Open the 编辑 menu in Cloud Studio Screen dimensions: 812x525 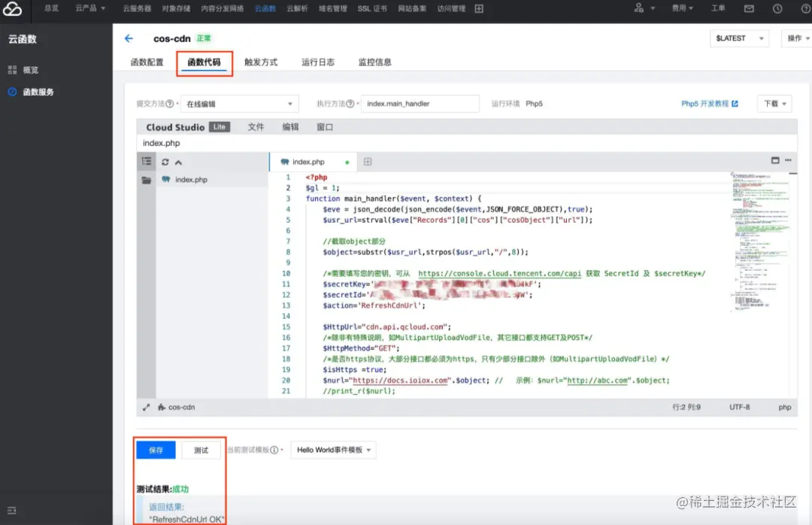(x=290, y=127)
